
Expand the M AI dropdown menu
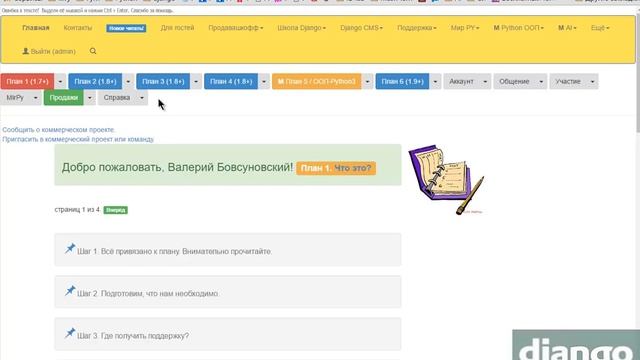[x=567, y=28]
